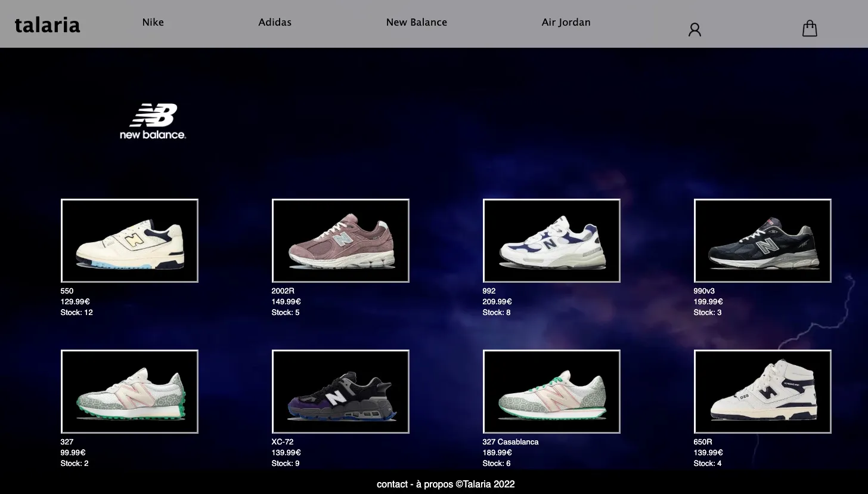The width and height of the screenshot is (868, 494).
Task: Click the Stock: 5 label
Action: pyautogui.click(x=286, y=313)
